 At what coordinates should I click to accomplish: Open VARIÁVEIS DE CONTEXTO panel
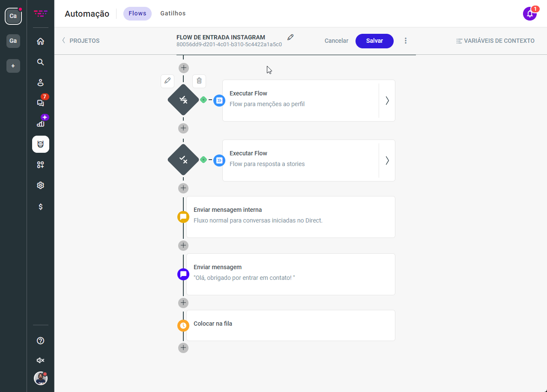pos(495,41)
